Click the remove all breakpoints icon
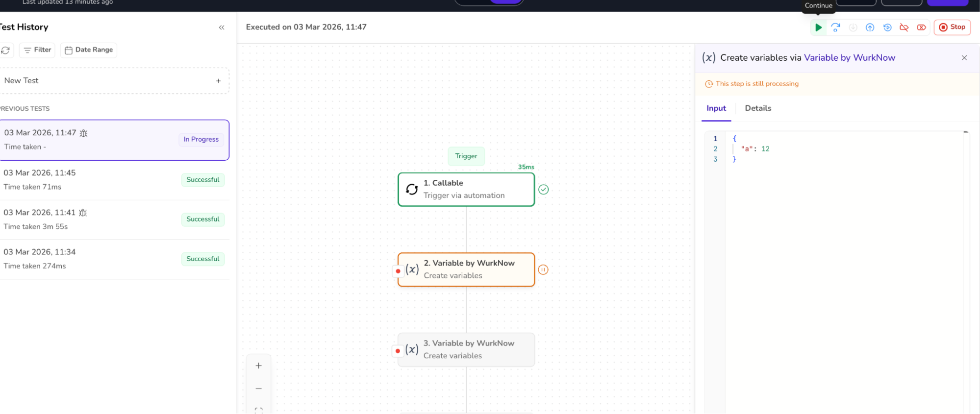The height and width of the screenshot is (414, 980). 922,27
